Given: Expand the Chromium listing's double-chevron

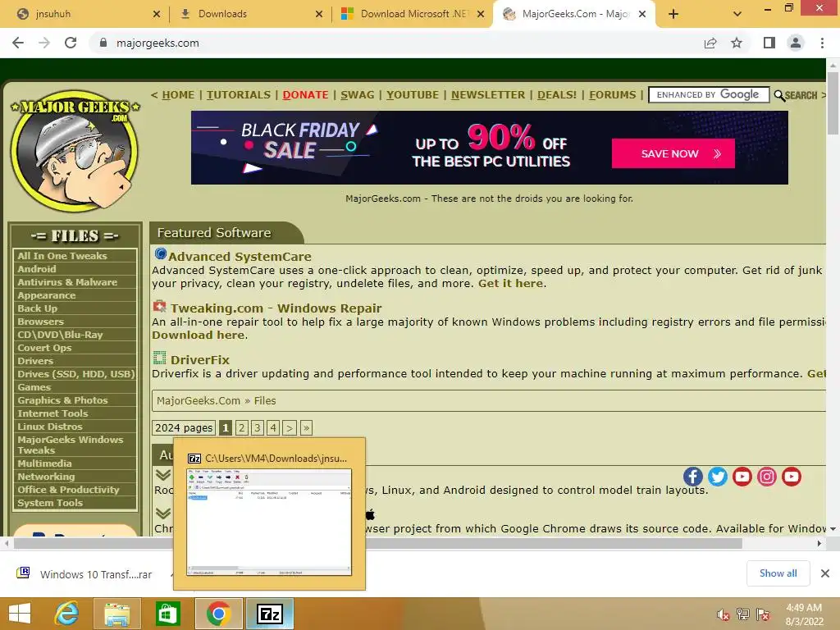Looking at the screenshot, I should (163, 514).
